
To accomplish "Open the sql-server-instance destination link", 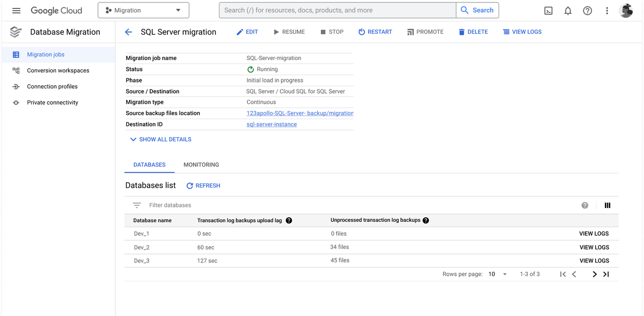I will point(271,125).
